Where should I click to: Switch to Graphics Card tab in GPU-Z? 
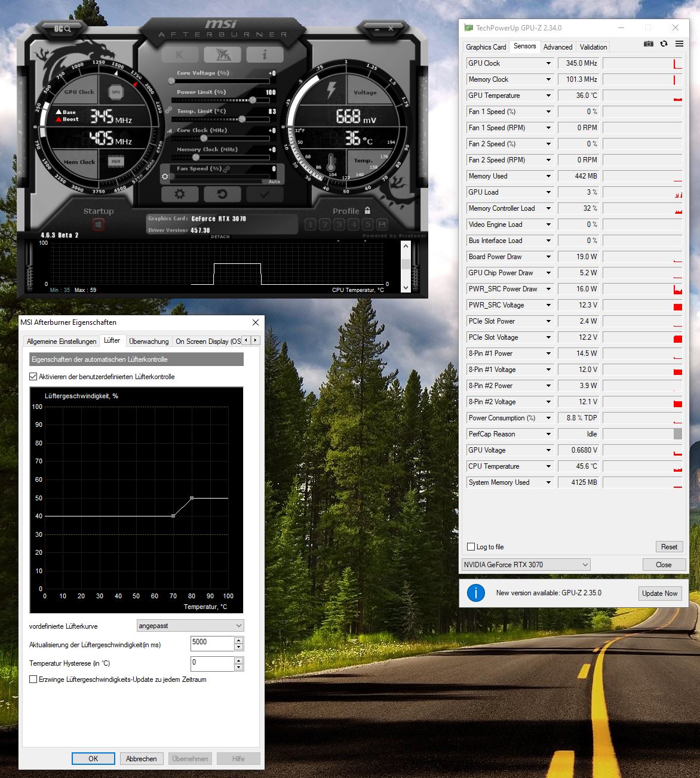click(486, 47)
